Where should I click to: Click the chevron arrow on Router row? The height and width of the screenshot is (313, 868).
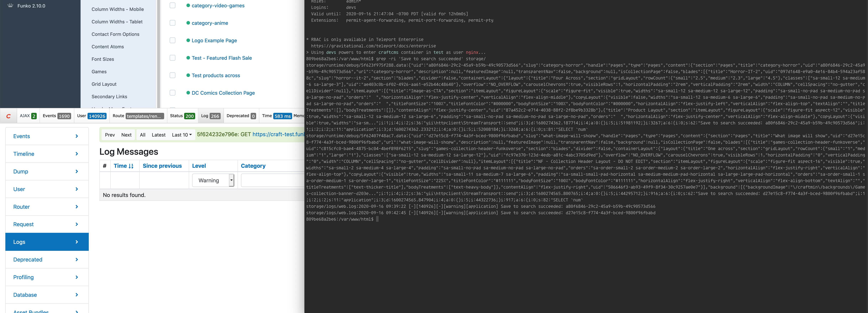pos(77,207)
